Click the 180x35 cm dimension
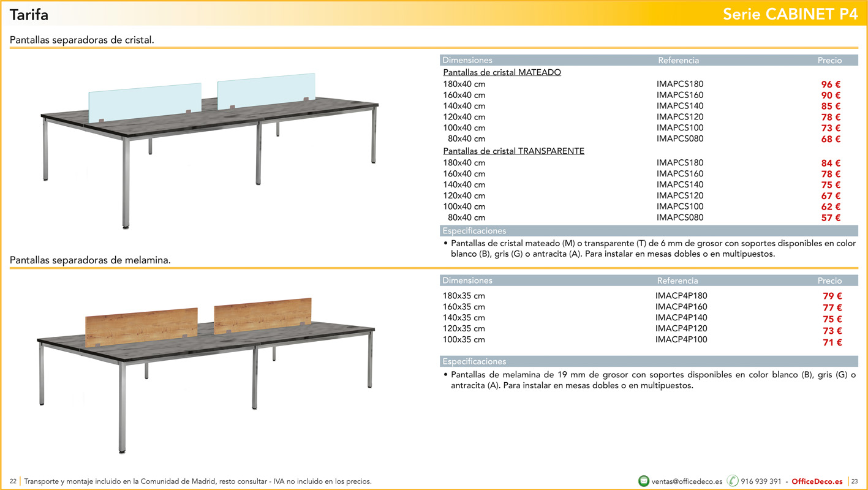This screenshot has width=868, height=490. [x=464, y=296]
